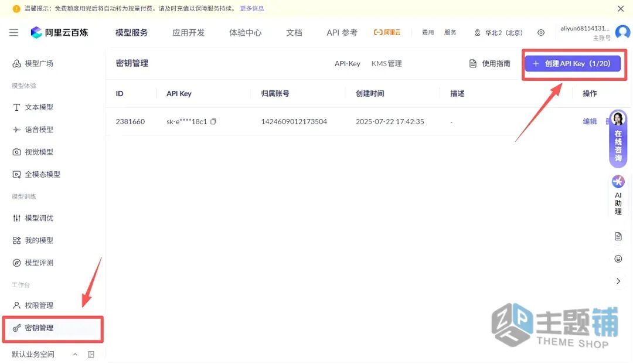633x364 pixels.
Task: Open 文档 top menu
Action: coord(294,33)
